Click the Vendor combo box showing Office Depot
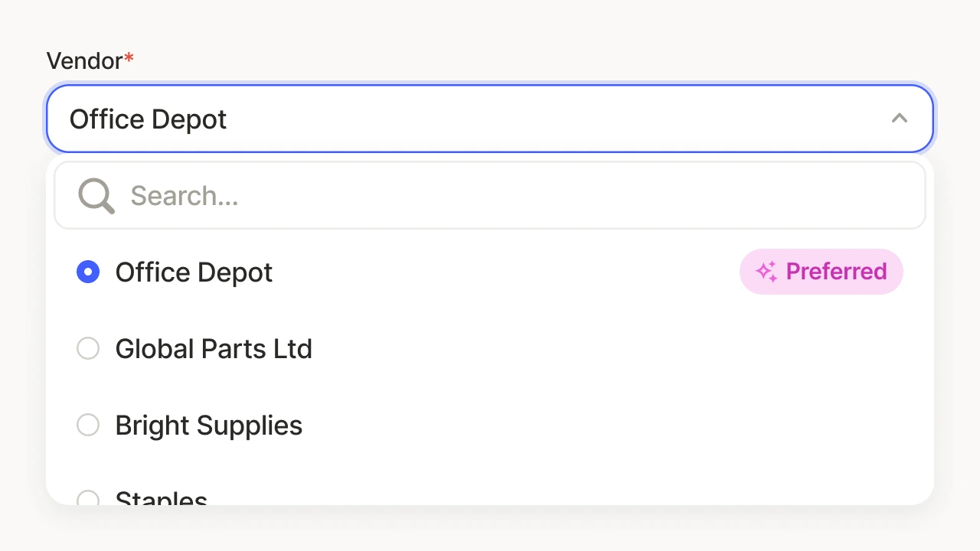Image resolution: width=980 pixels, height=551 pixels. coord(490,119)
